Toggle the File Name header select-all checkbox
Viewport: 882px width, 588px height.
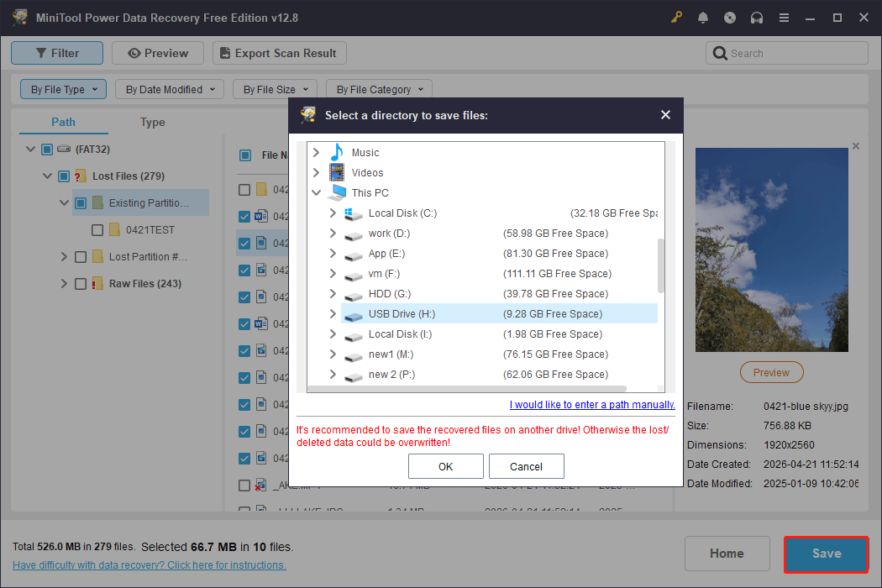click(x=244, y=155)
